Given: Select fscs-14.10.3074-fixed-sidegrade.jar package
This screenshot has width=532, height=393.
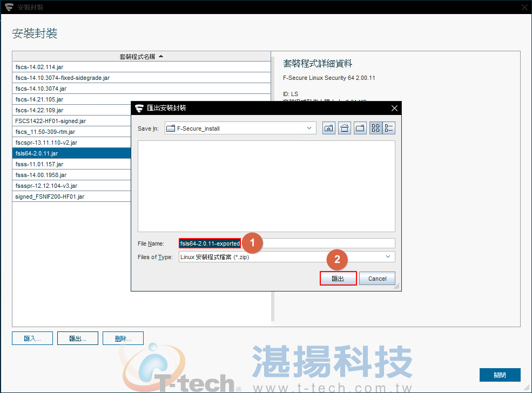Looking at the screenshot, I should click(142, 78).
